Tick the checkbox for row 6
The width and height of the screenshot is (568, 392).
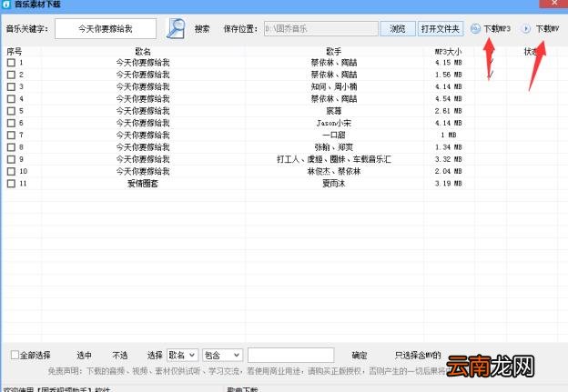tap(11, 123)
